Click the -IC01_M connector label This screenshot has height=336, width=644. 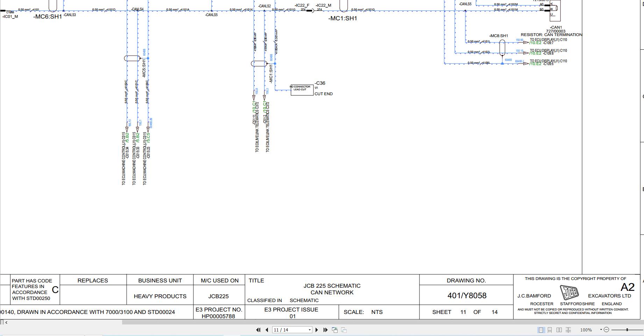(x=10, y=16)
